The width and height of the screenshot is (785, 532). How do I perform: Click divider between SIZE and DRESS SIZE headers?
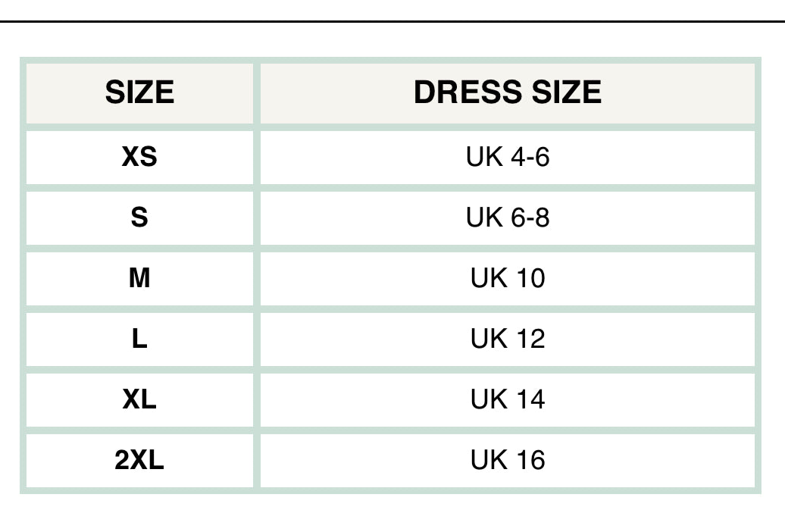[x=257, y=92]
